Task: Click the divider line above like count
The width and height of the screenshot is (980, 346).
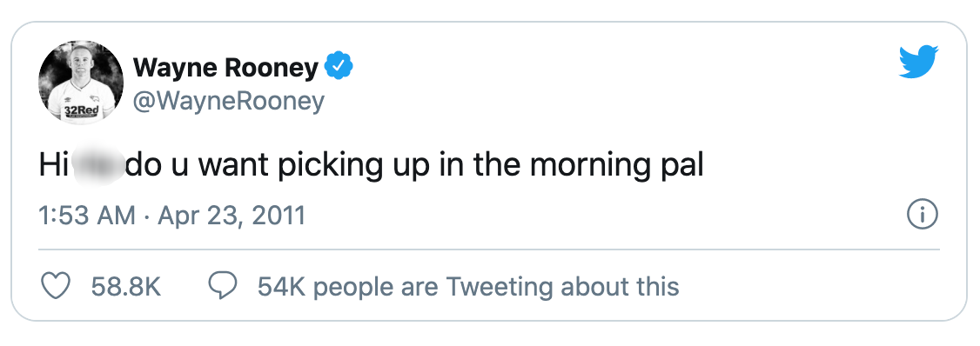Action: [x=489, y=250]
